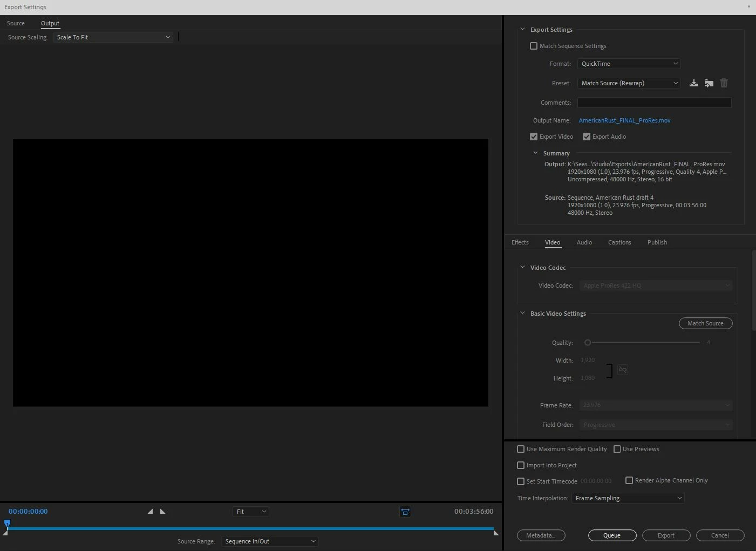
Task: Enable Set Start Timecode checkbox
Action: coord(521,481)
